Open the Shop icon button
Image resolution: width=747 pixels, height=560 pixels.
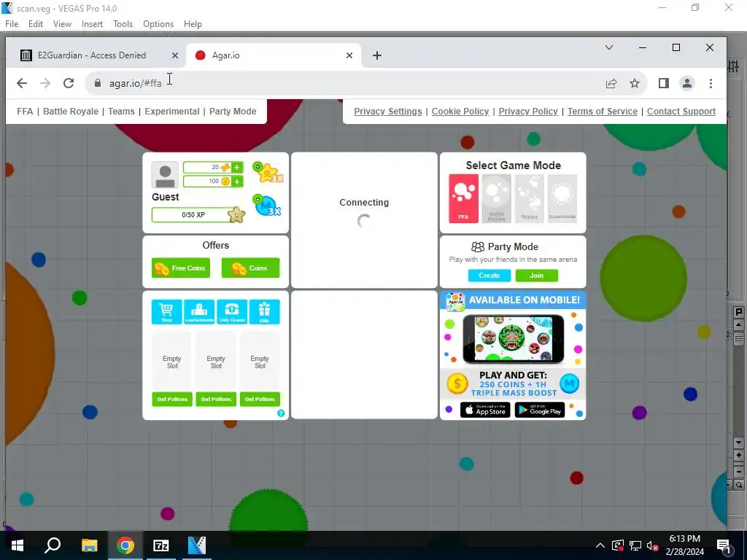click(x=167, y=311)
